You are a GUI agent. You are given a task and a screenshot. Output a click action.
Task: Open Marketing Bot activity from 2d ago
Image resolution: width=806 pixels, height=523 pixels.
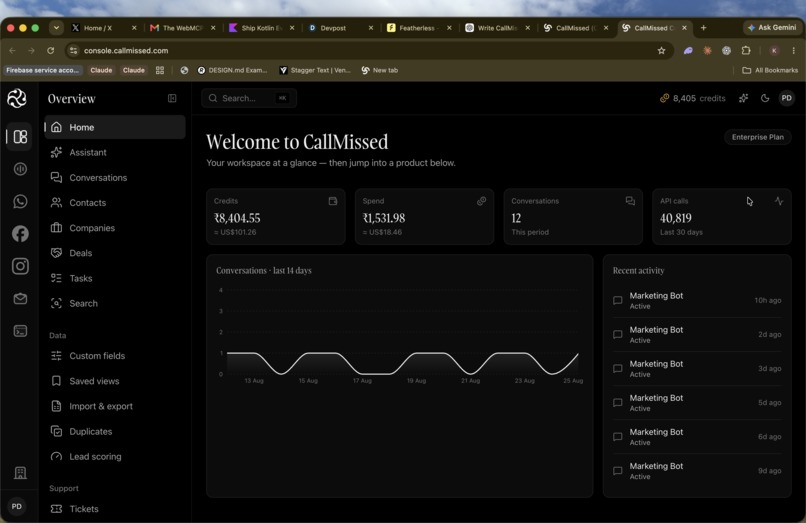tap(697, 335)
